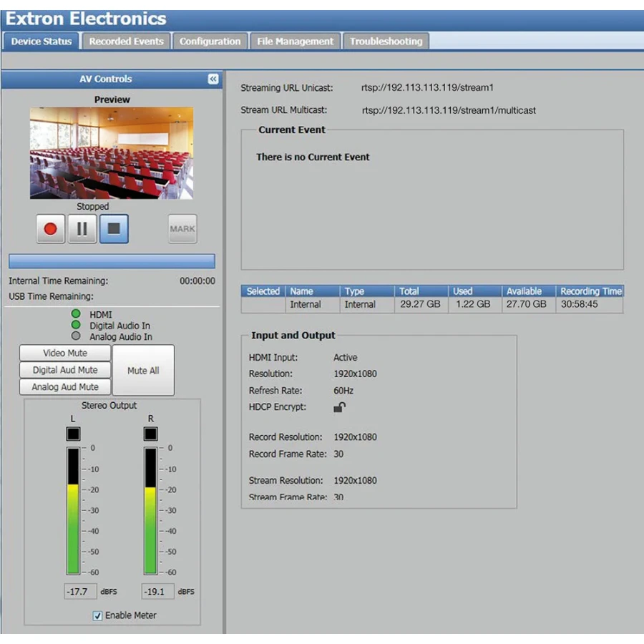Pause the recording
This screenshot has height=644, width=644.
(x=82, y=229)
